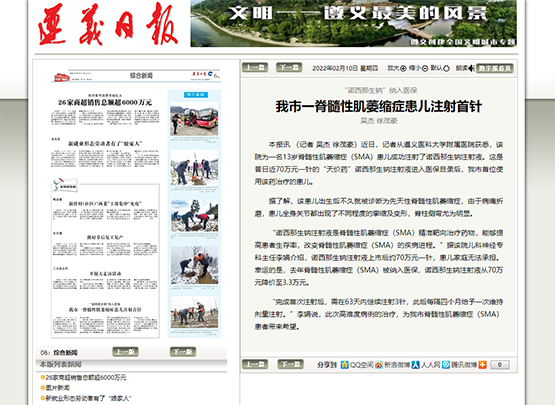
Task: Open 新就业形态劳动者有了"娘家人" list link
Action: 88,398
